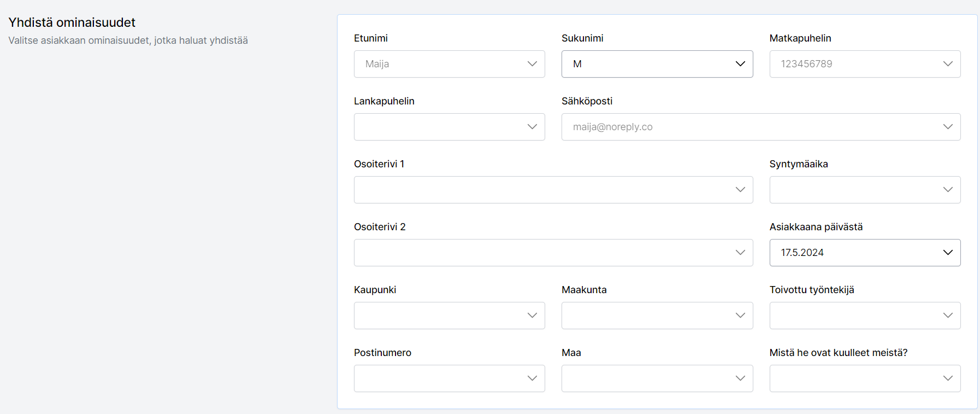Open Asiakkaana päivästä dropdown showing 17.5.2024

pos(864,253)
